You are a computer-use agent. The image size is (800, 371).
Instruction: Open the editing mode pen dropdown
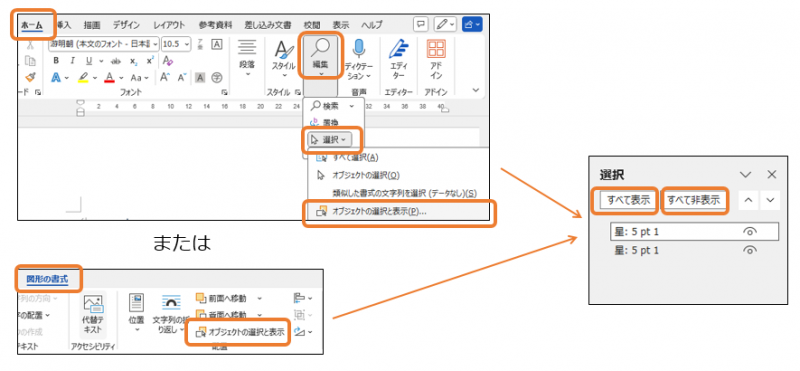[445, 24]
